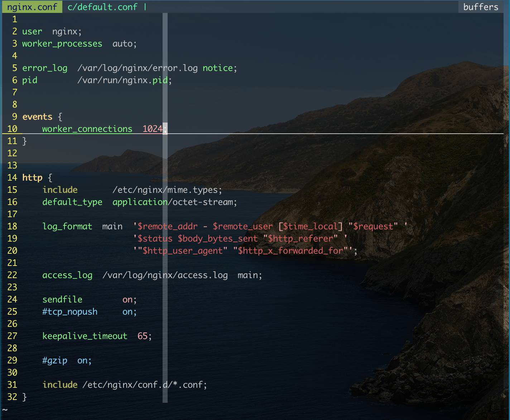Click the buffers label in the tabline
510x420 pixels.
click(481, 7)
